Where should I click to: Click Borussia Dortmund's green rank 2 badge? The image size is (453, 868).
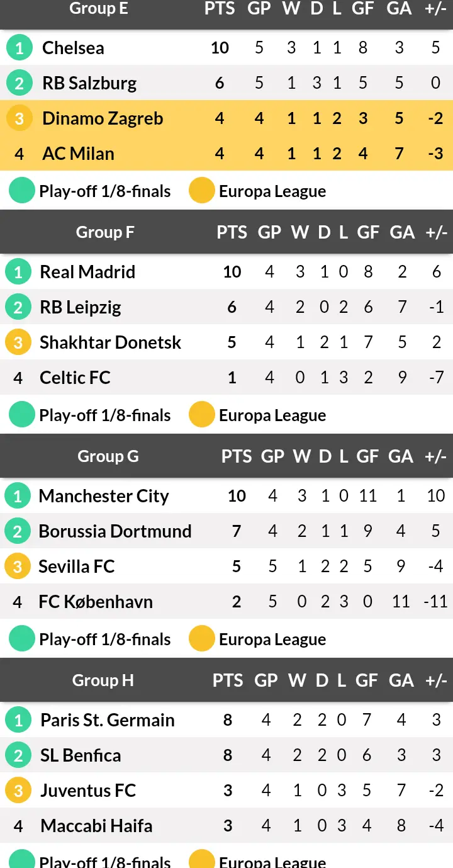click(18, 531)
